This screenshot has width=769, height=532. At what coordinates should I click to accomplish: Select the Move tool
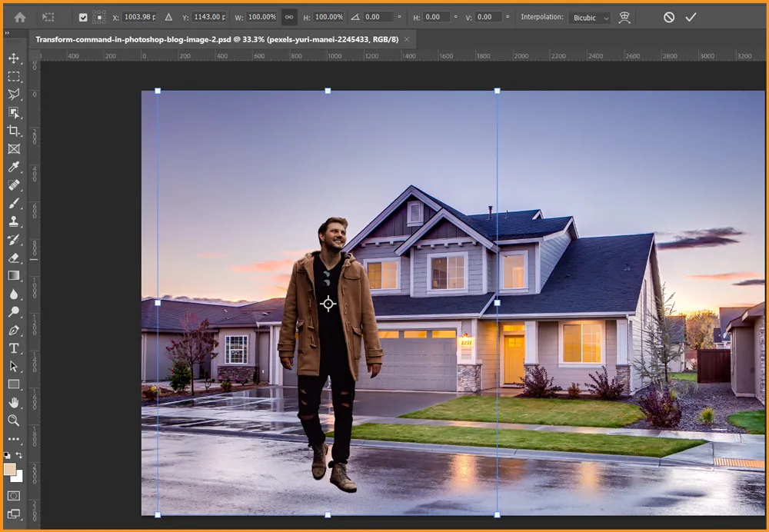[x=14, y=58]
